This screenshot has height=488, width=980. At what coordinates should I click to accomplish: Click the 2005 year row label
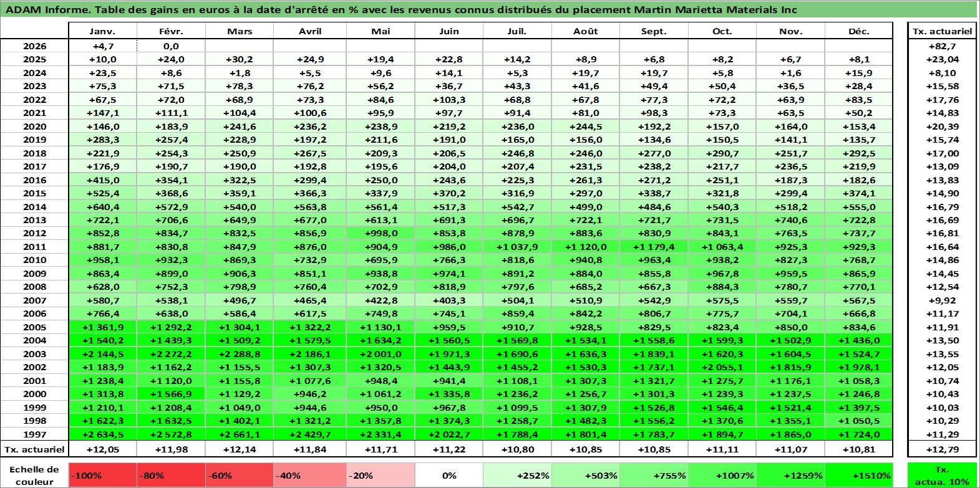pos(34,327)
